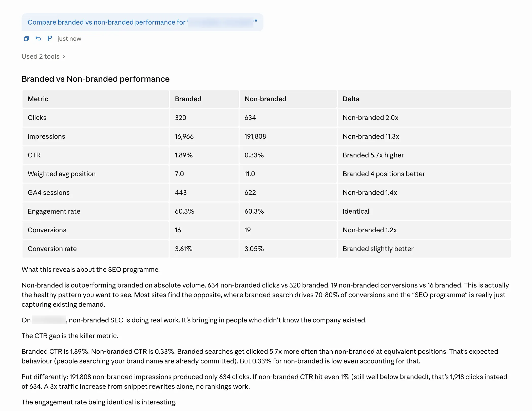The width and height of the screenshot is (532, 411).
Task: Click the Delta column header
Action: pyautogui.click(x=351, y=99)
